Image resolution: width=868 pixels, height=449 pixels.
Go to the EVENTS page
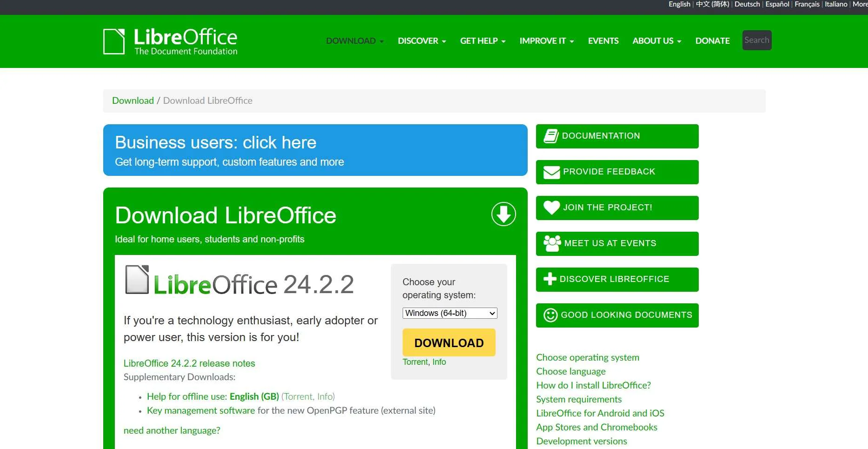pos(603,41)
